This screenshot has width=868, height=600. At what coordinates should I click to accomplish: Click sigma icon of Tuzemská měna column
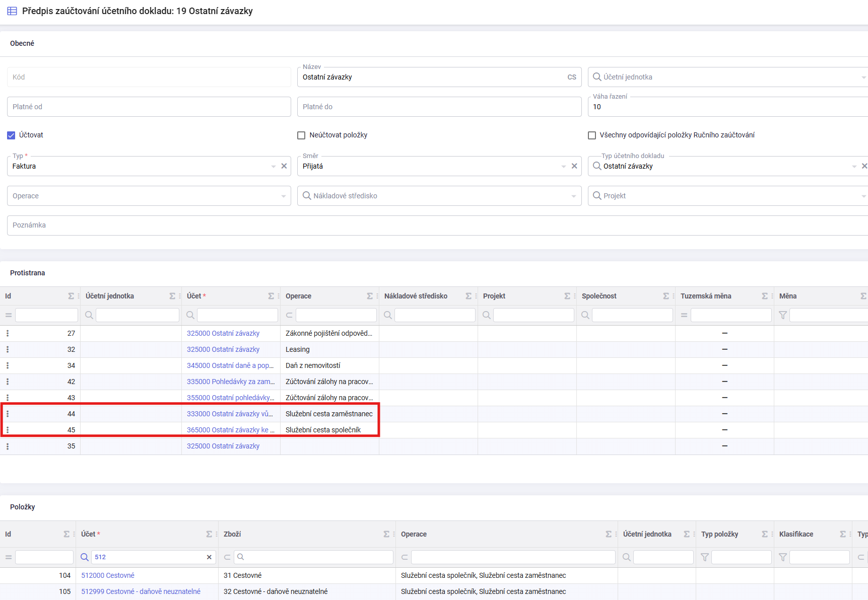(x=765, y=296)
